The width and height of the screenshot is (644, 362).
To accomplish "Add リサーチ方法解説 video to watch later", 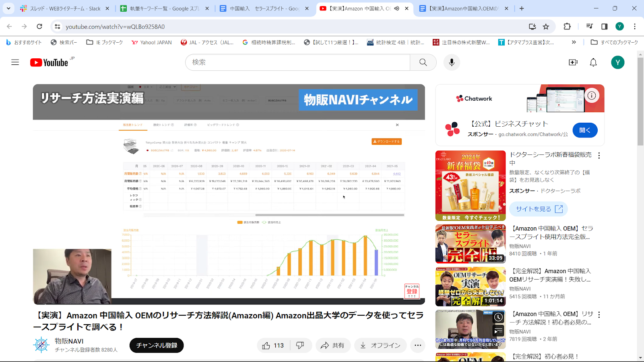I will click(x=498, y=317).
